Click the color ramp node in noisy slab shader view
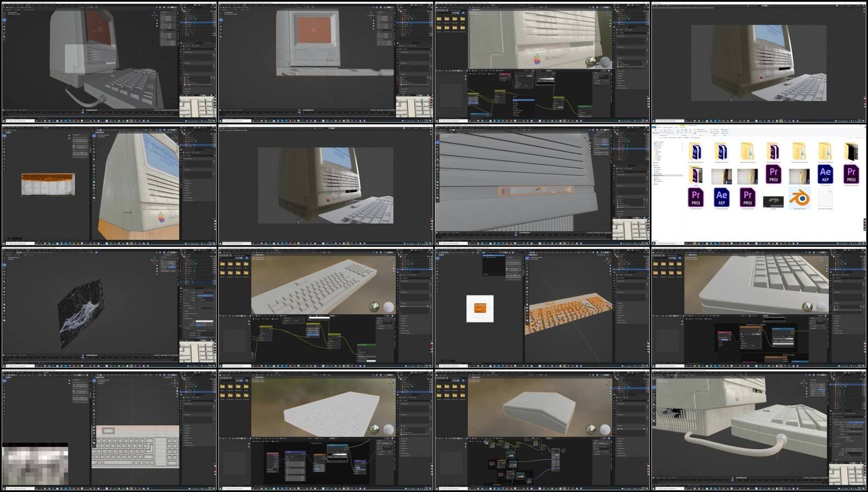 [x=337, y=452]
